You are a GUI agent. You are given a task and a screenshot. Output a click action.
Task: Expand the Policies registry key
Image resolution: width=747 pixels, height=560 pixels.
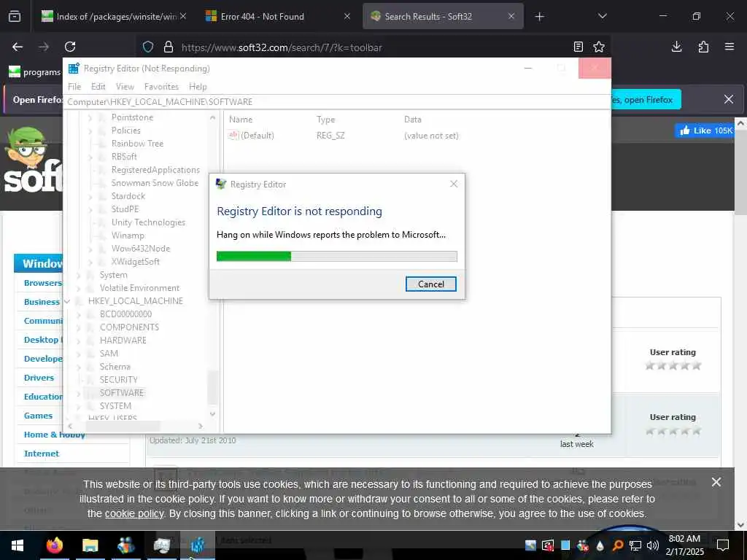click(x=90, y=131)
